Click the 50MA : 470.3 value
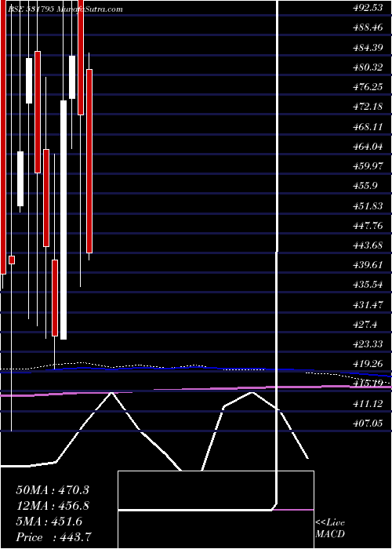392x549 pixels. 53,490
